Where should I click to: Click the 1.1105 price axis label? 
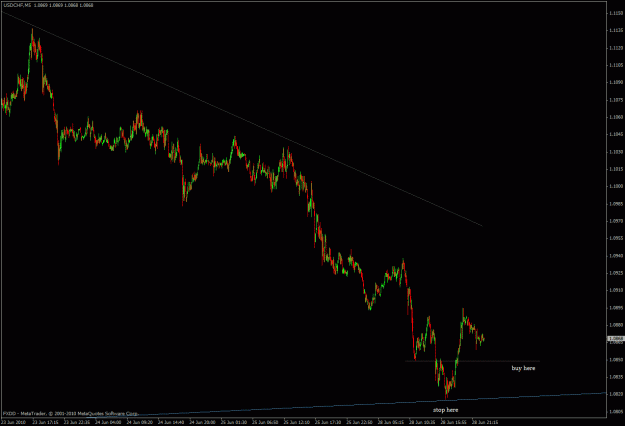pyautogui.click(x=616, y=65)
